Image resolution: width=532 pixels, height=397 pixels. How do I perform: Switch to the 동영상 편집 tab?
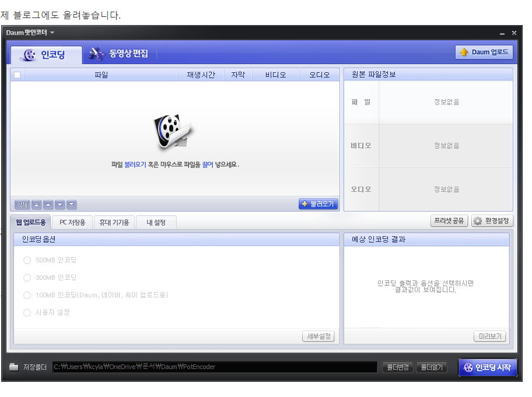click(x=118, y=54)
